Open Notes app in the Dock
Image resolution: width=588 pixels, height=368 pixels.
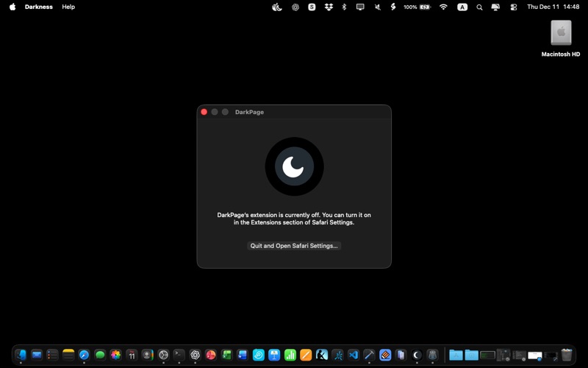(68, 355)
